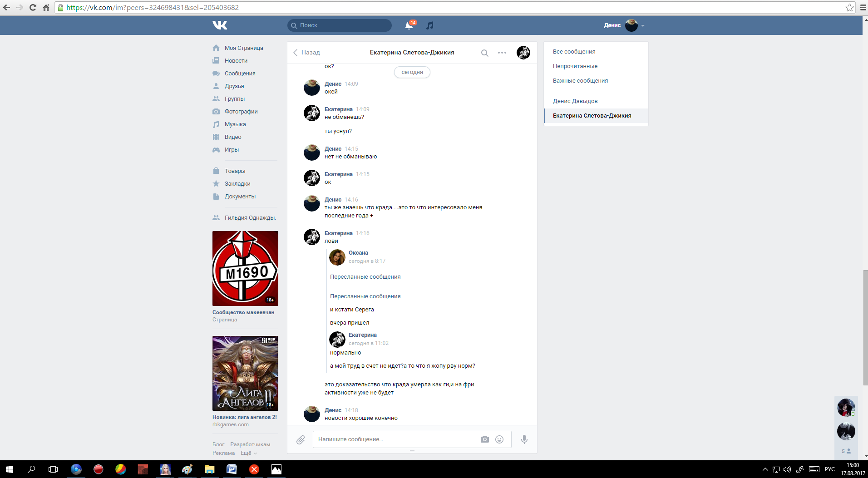
Task: Open Word from the taskbar
Action: pos(232,469)
